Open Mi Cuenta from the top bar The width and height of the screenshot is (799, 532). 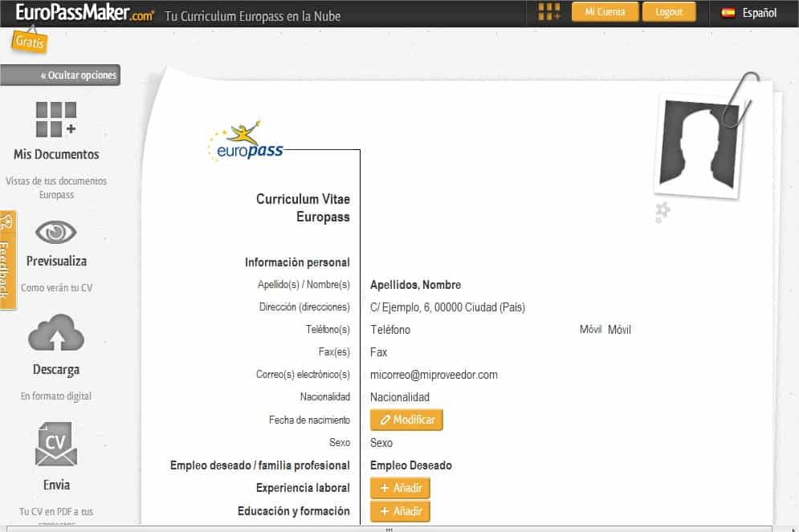605,11
